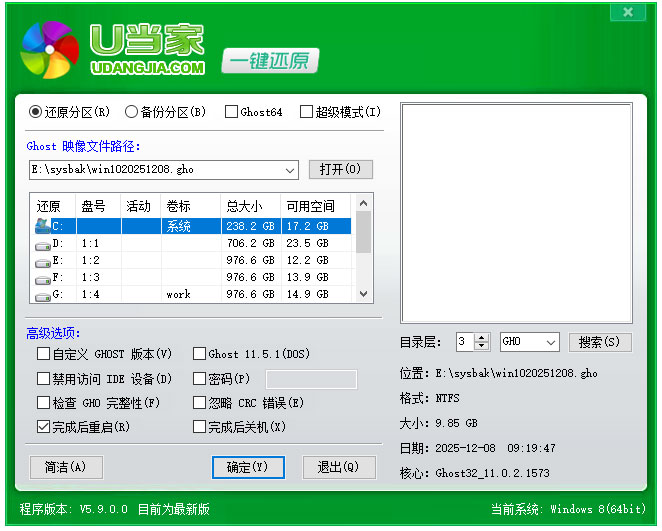Click the empty search results list box
This screenshot has width=662, height=531.
pos(517,213)
